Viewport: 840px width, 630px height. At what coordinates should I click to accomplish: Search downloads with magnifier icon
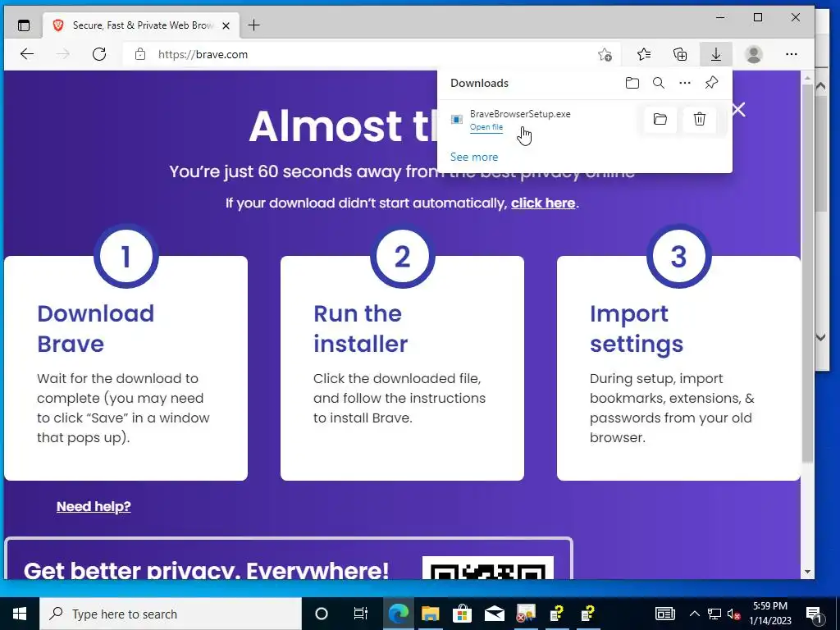click(x=659, y=83)
